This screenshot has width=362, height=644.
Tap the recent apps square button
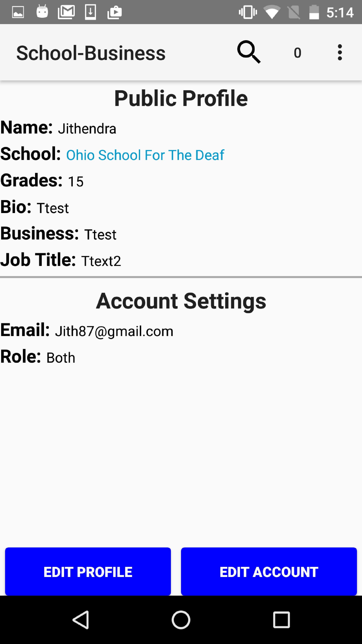point(281,620)
